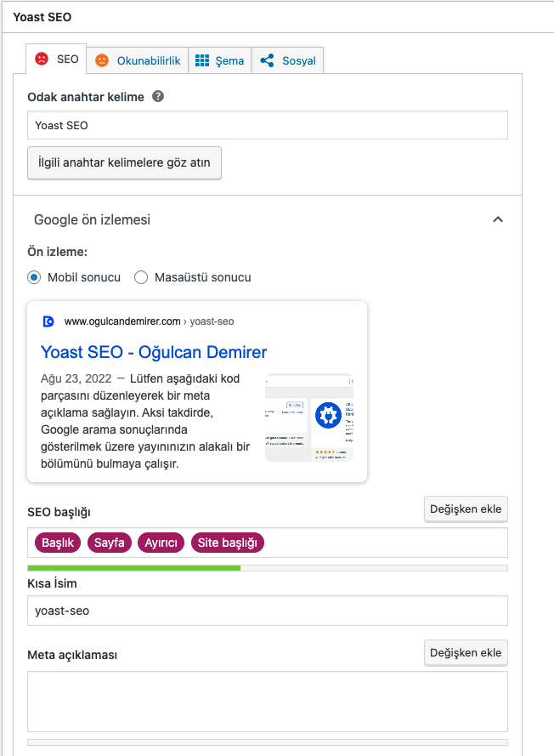554x756 pixels.
Task: Click the site favicon in Google preview
Action: [x=48, y=321]
